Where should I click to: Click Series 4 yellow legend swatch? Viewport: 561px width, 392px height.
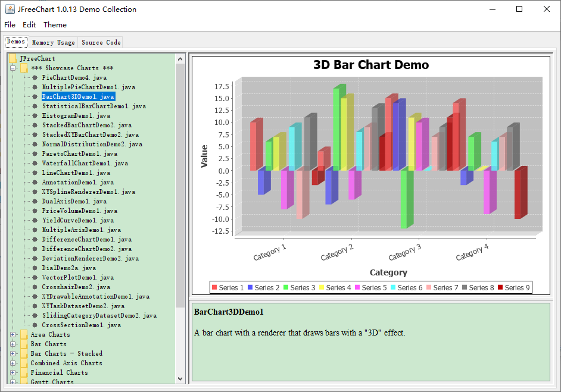pos(321,287)
